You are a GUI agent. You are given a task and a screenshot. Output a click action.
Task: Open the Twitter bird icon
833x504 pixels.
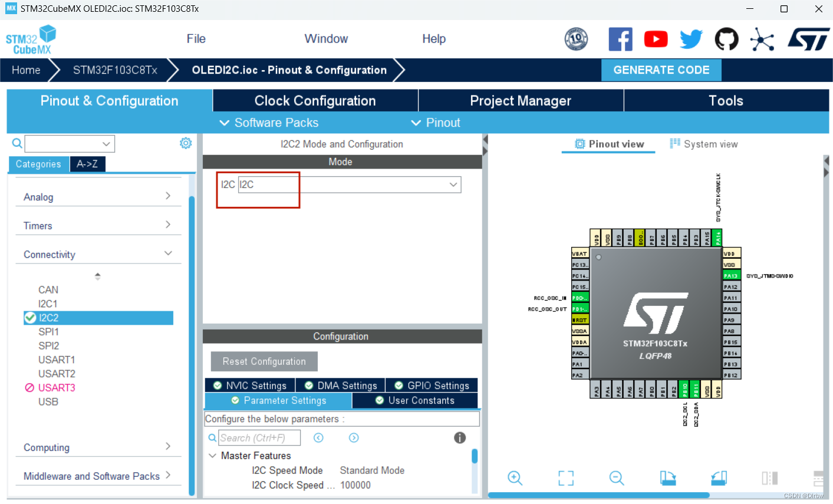[x=691, y=39]
